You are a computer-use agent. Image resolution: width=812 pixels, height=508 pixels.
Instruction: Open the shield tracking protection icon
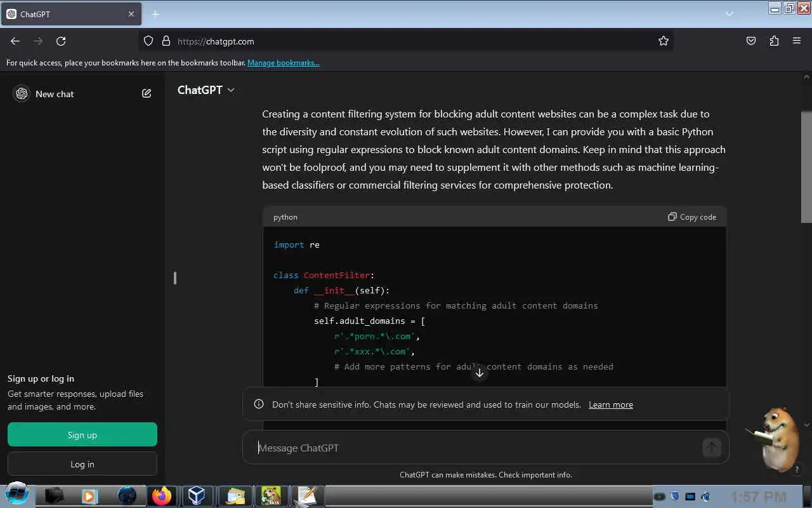pos(148,41)
